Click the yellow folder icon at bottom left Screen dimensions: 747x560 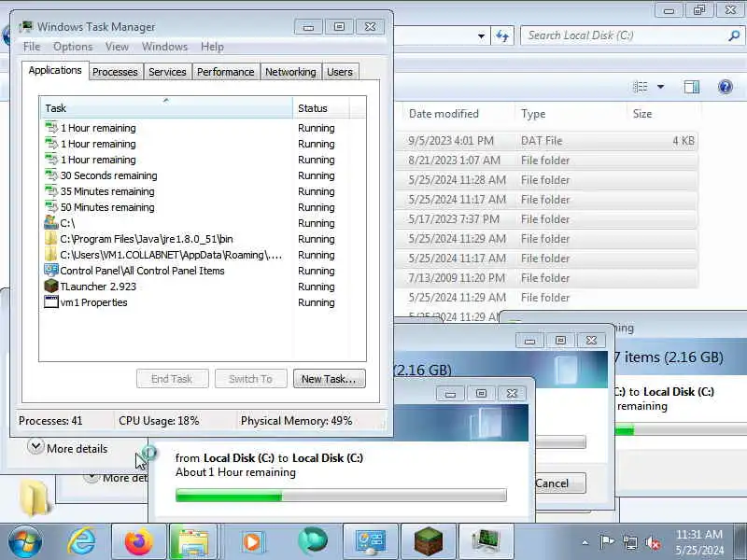pos(35,498)
